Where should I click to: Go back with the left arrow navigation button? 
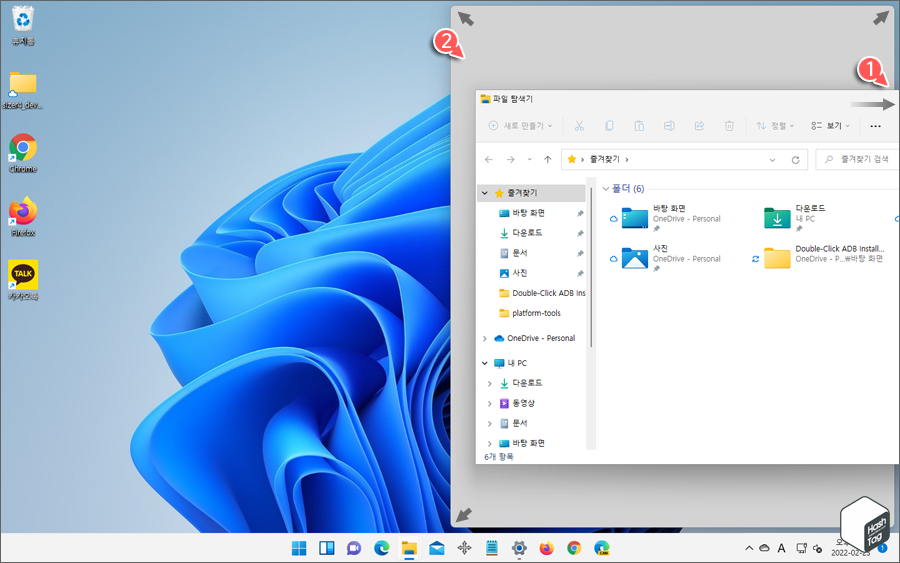[488, 160]
